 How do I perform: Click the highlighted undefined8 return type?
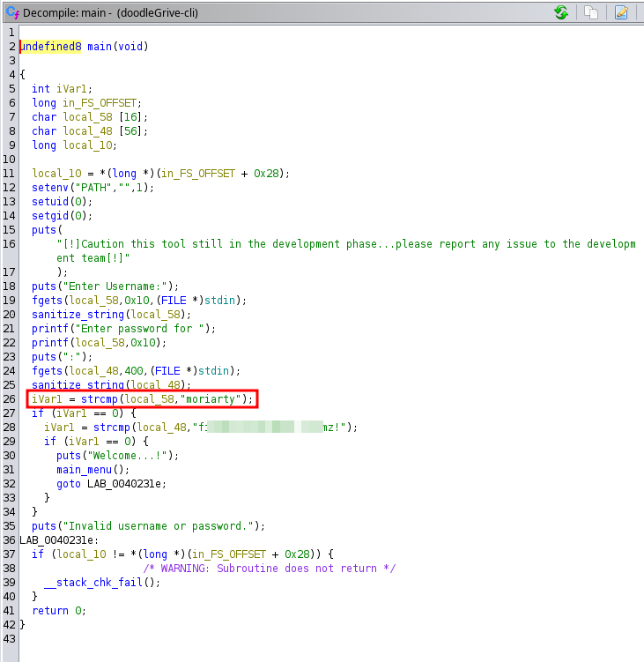50,47
